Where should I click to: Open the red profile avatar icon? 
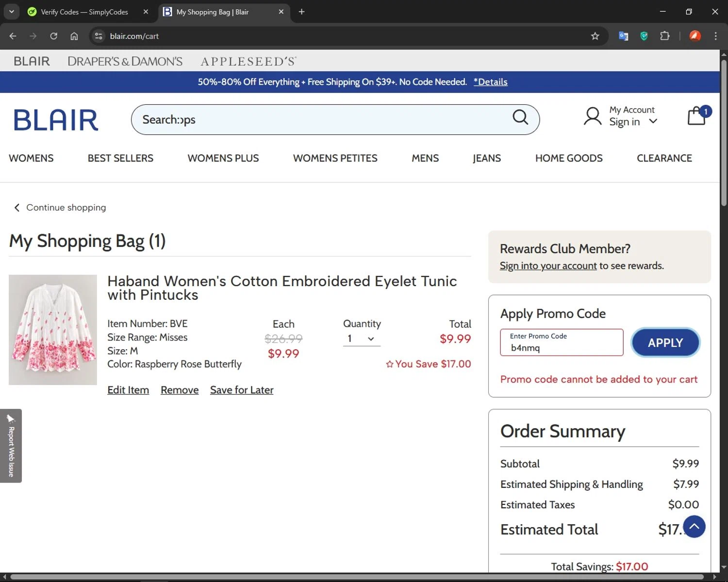695,36
